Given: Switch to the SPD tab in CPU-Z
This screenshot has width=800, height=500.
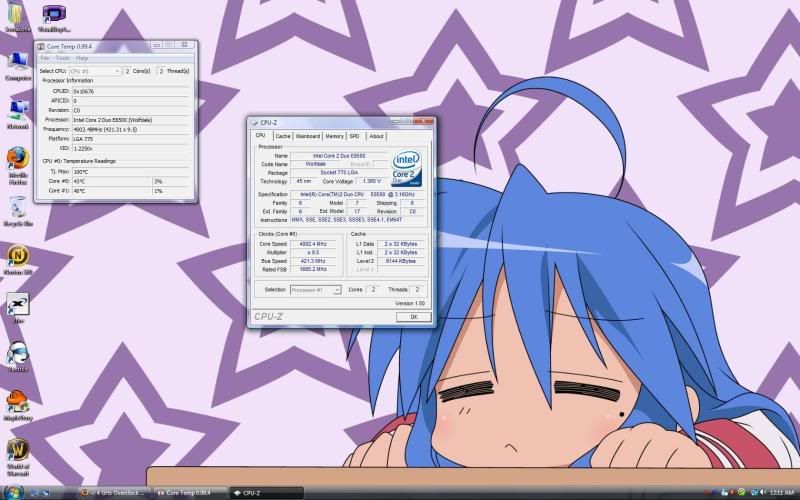Looking at the screenshot, I should pyautogui.click(x=355, y=136).
